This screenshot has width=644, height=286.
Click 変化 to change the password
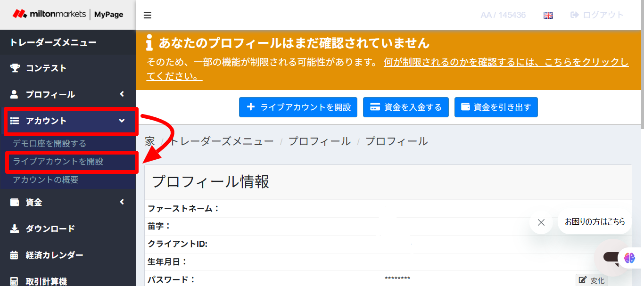tap(592, 280)
